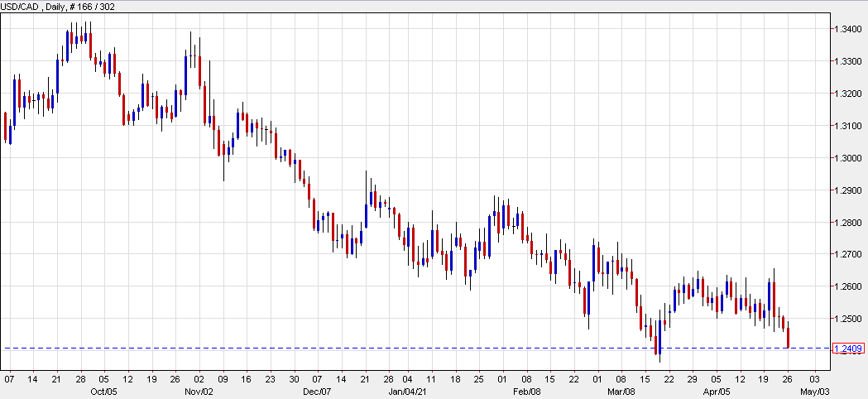
Task: Click the 29 day label on time axis
Action: click(x=693, y=380)
